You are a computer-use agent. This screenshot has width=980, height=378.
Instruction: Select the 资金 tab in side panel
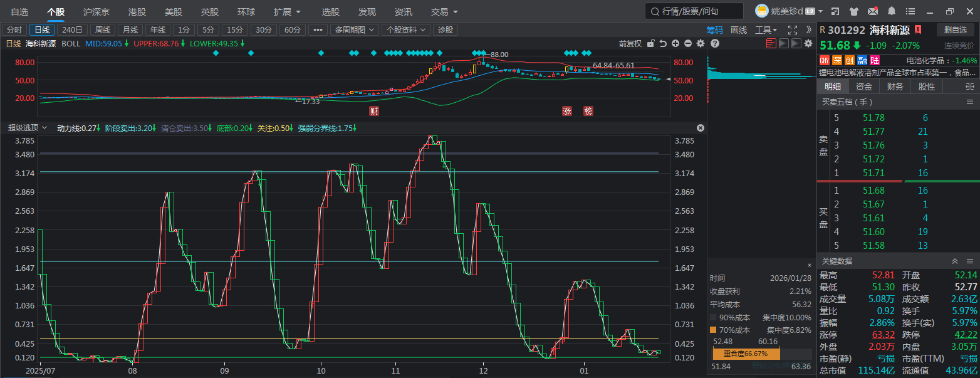[864, 87]
